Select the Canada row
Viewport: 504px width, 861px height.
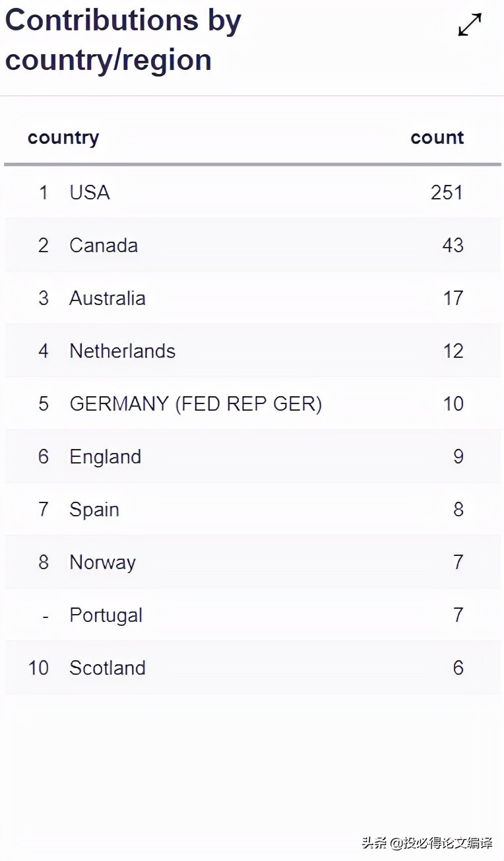253,245
